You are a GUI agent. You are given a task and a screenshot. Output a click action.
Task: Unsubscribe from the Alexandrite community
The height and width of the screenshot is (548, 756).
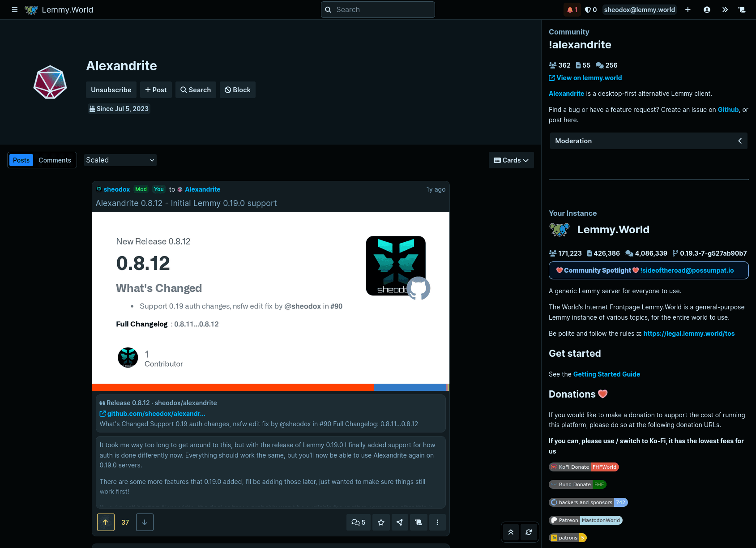111,90
